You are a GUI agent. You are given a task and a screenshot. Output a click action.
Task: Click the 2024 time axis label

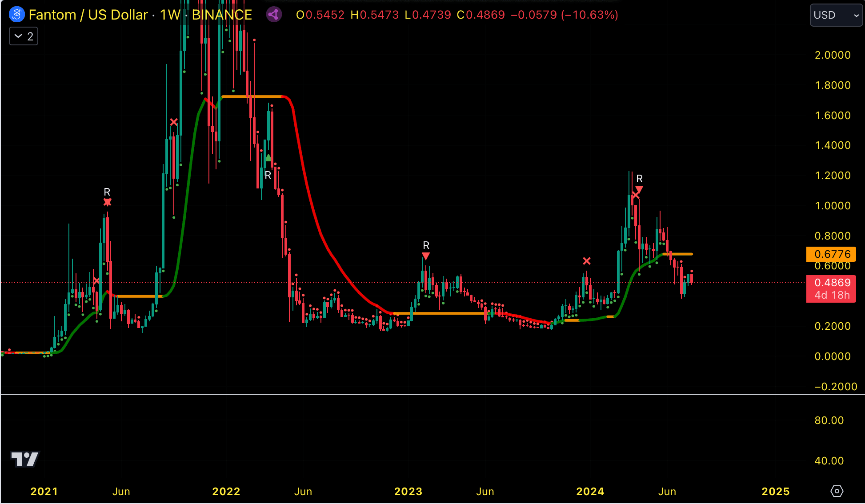pos(590,492)
